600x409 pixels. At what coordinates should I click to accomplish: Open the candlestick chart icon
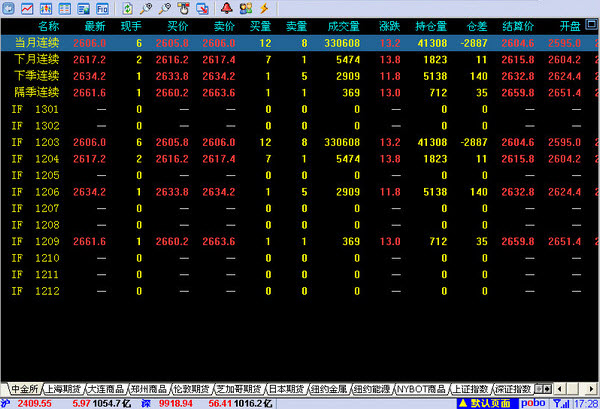(46, 8)
